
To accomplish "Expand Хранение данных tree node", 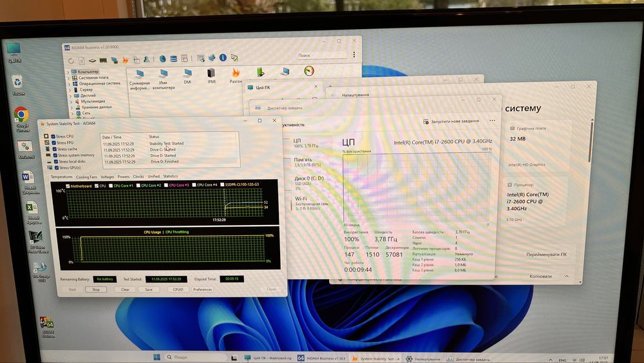I will point(72,107).
